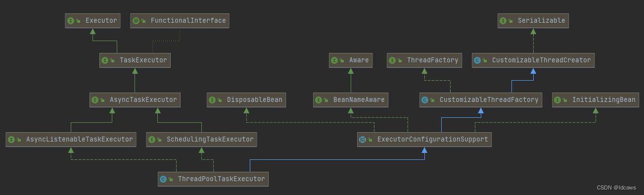Click the interface icon beside AsyncTaskExecutor

[x=95, y=100]
